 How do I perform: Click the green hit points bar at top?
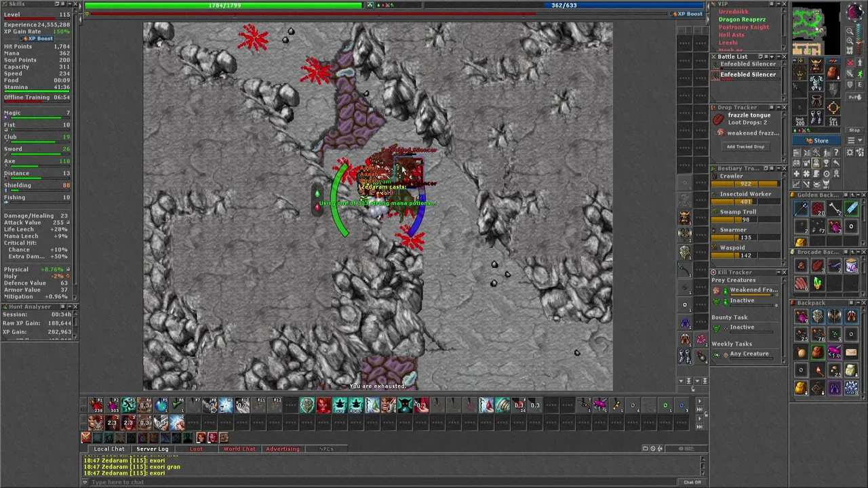point(224,5)
